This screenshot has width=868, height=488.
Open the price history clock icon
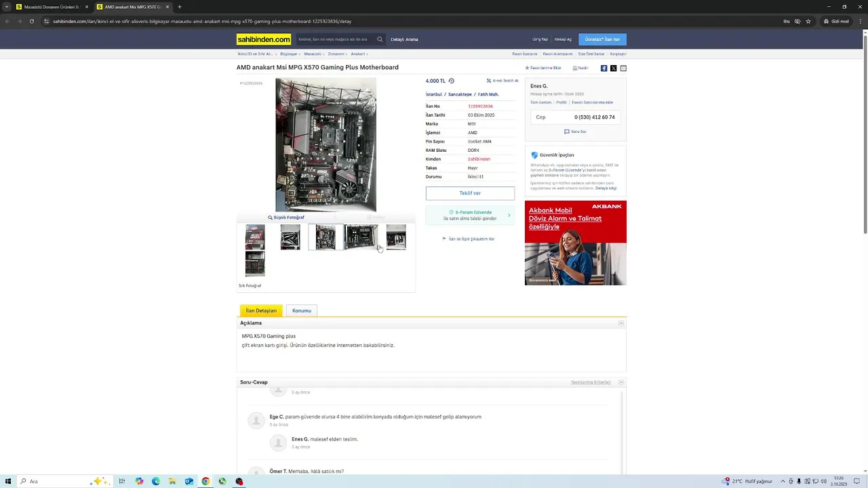pyautogui.click(x=452, y=81)
